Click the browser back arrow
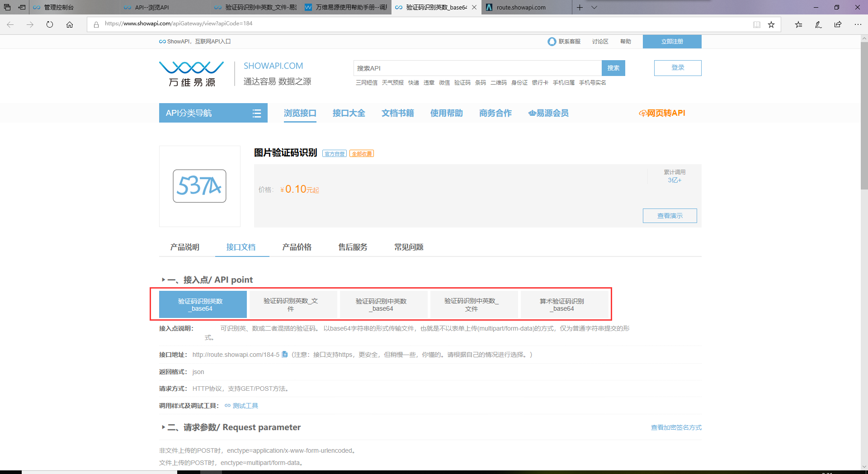Viewport: 868px width, 474px height. click(x=10, y=24)
